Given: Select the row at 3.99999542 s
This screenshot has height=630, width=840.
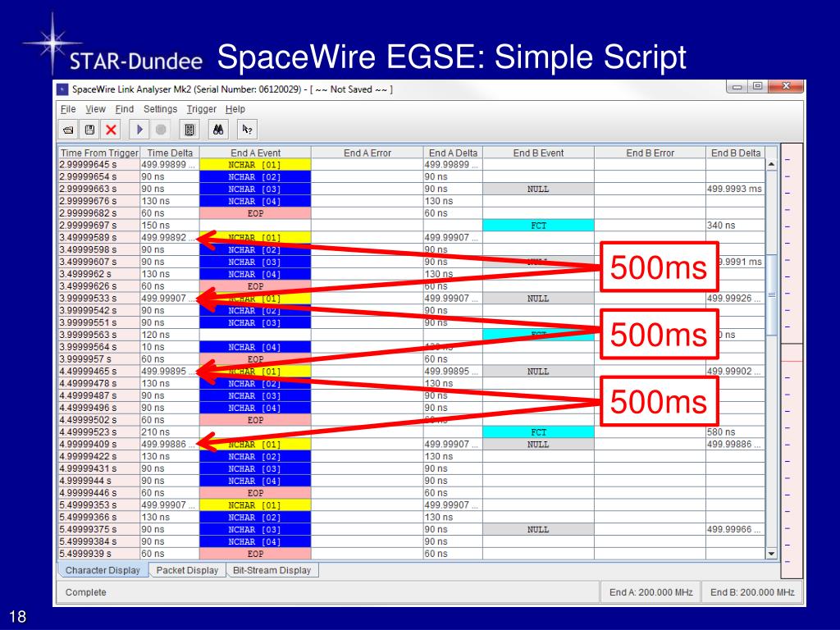Looking at the screenshot, I should 412,311.
